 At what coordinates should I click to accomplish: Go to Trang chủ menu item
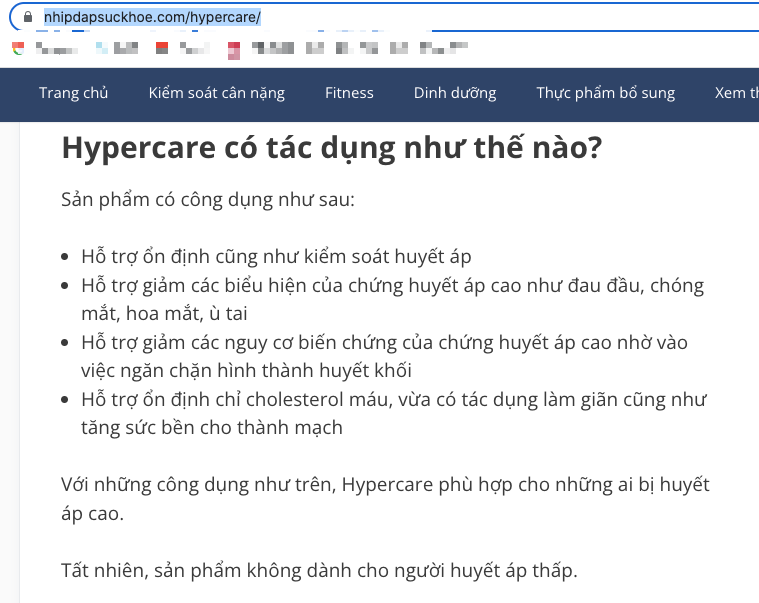[74, 93]
